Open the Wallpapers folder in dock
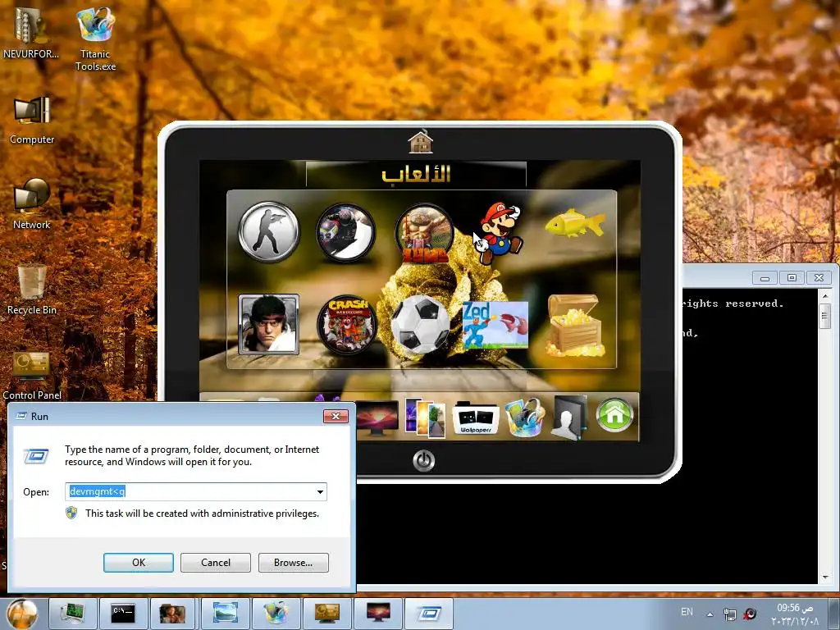The width and height of the screenshot is (840, 630). pos(477,418)
